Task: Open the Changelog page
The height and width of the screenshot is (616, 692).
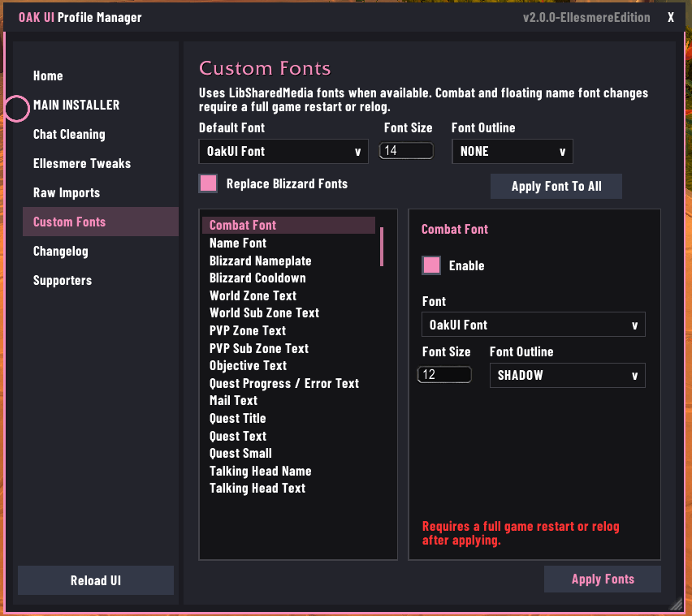Action: coord(60,251)
